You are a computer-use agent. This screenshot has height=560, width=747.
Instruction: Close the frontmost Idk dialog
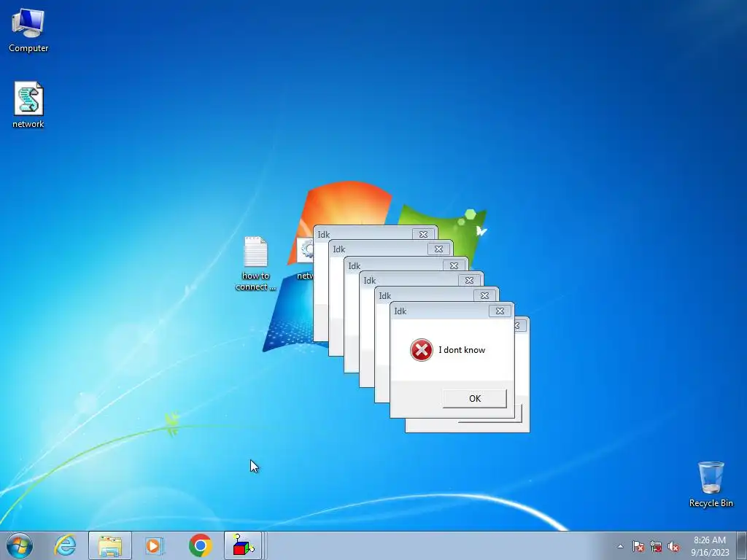pos(500,311)
